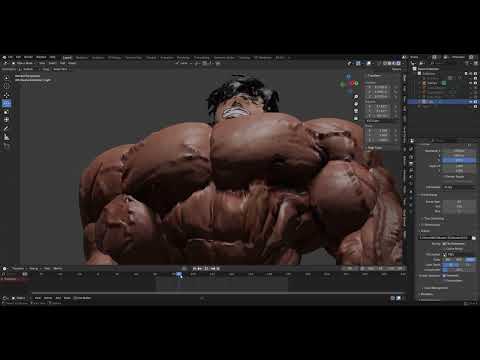
Task: Switch perspective/orthographic with the grid icon
Action: [x=356, y=118]
